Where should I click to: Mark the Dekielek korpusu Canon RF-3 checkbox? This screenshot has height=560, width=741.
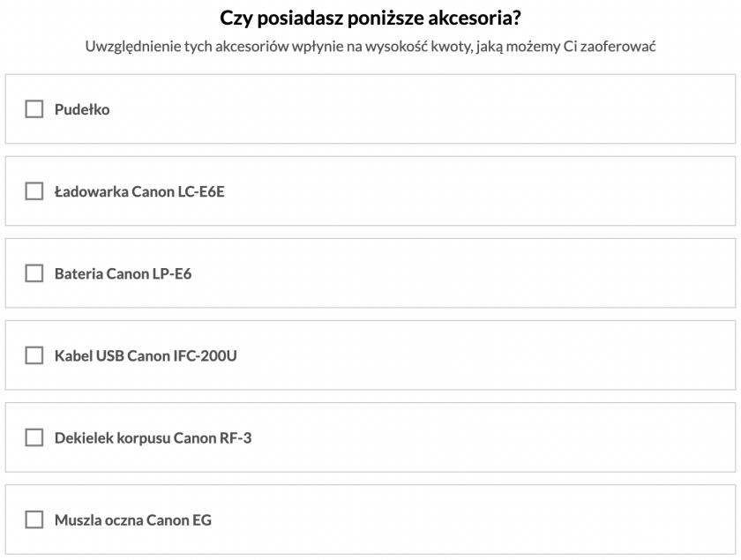[x=34, y=437]
